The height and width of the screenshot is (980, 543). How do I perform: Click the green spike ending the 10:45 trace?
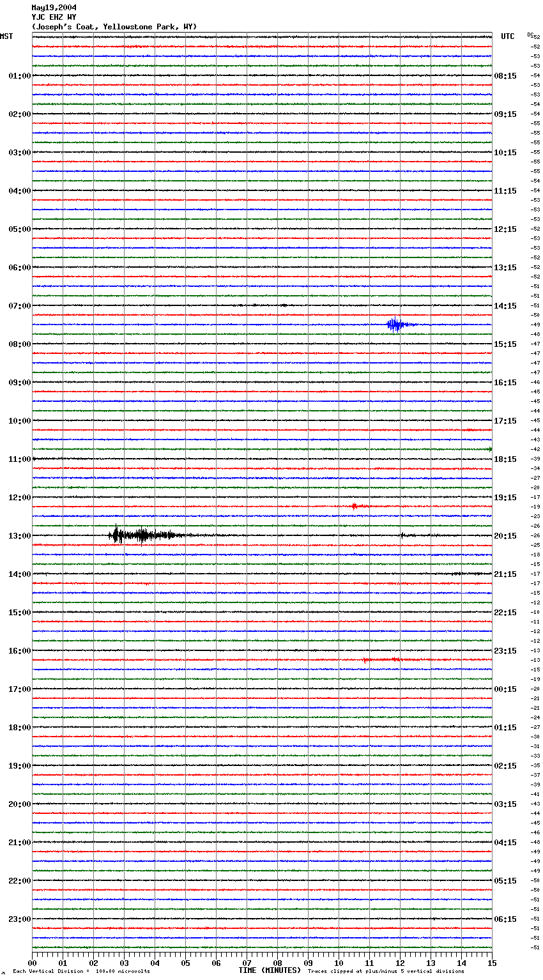point(489,449)
